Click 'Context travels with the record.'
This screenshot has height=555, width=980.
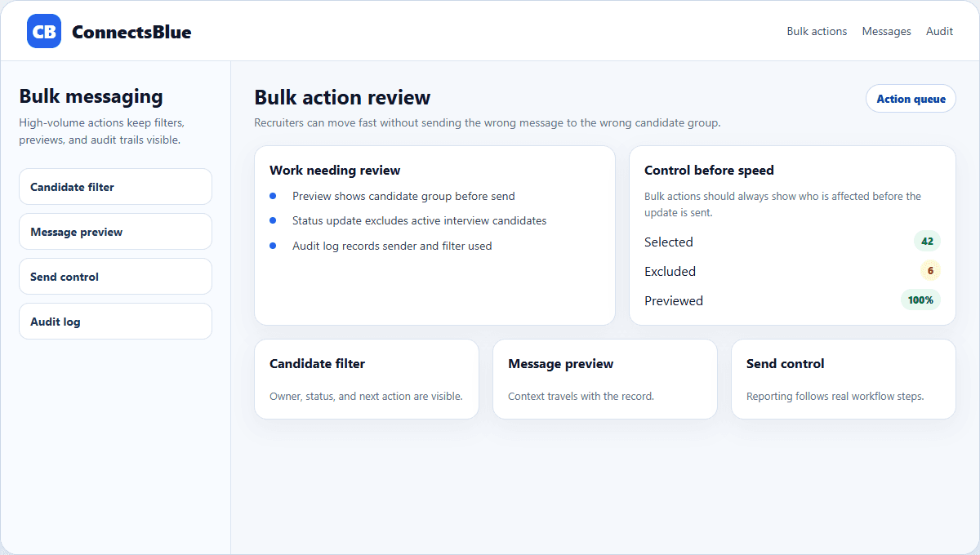581,397
